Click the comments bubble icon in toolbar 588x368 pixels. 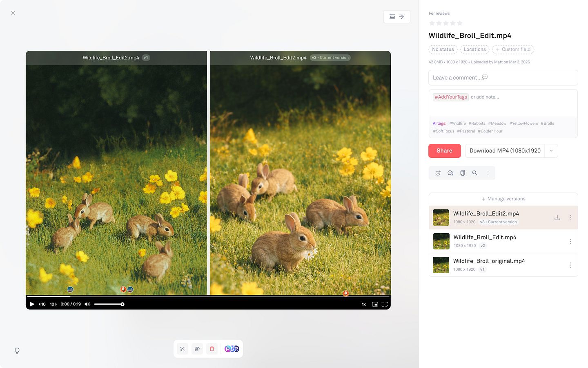(450, 173)
